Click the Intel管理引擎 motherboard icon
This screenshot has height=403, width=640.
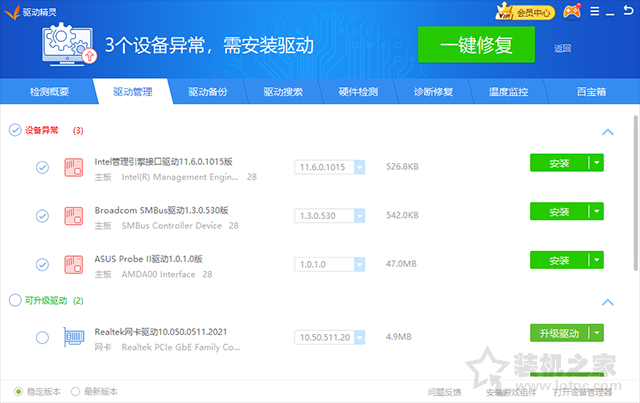(73, 167)
